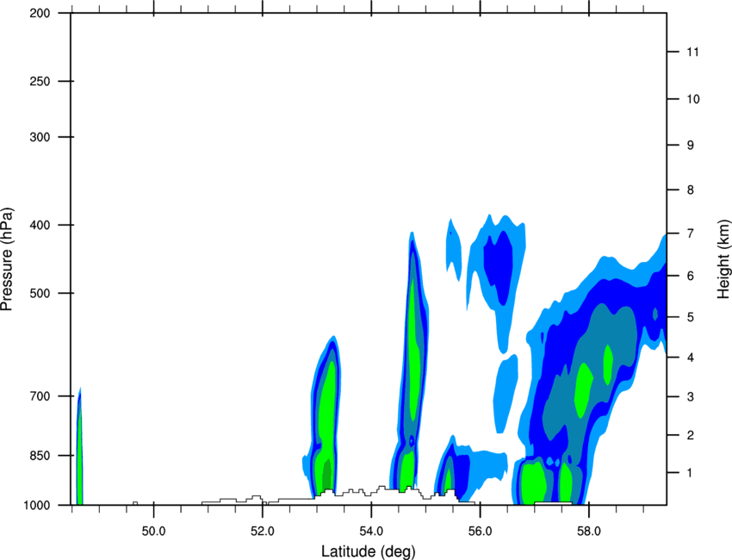Click the 58.0 latitude tick label
This screenshot has height=560, width=732.
pos(589,532)
